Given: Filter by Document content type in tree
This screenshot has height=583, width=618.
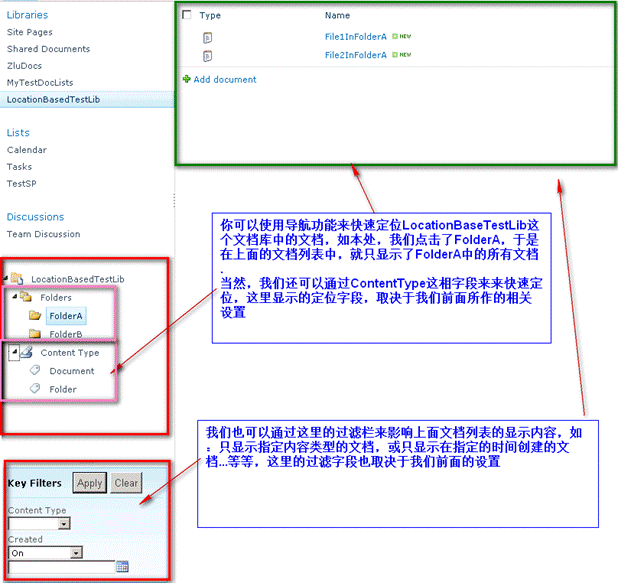Looking at the screenshot, I should point(72,371).
